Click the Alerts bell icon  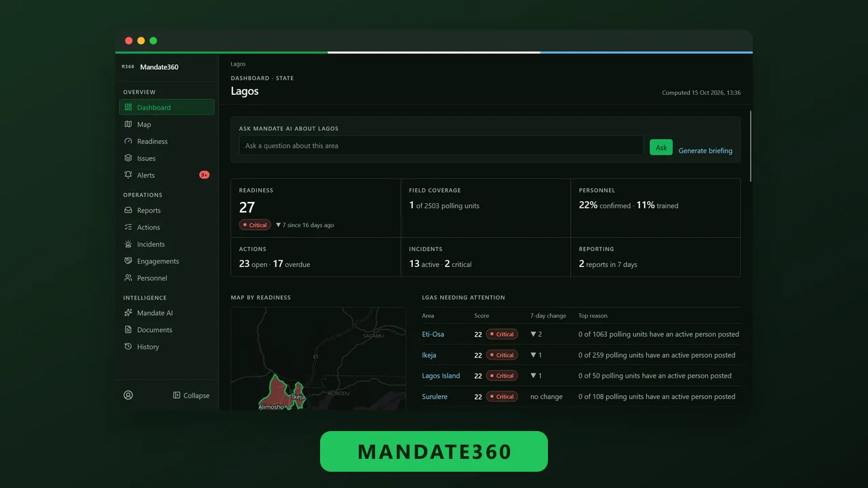coord(128,175)
